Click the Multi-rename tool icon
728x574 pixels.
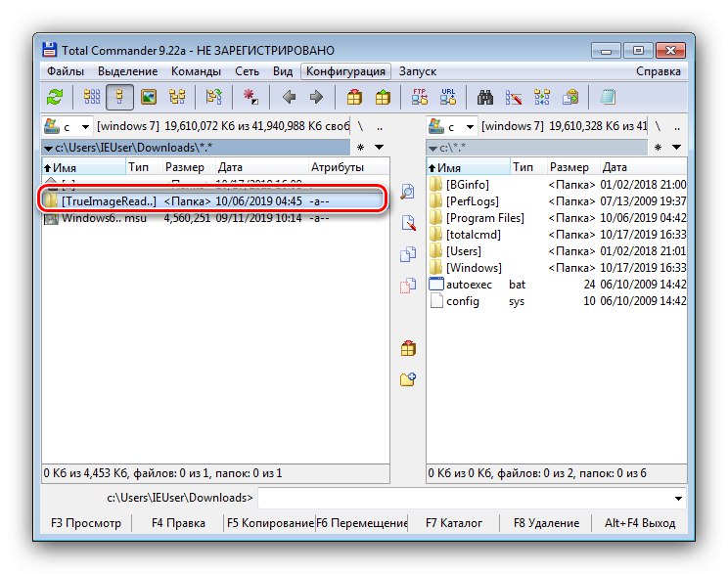pyautogui.click(x=514, y=97)
